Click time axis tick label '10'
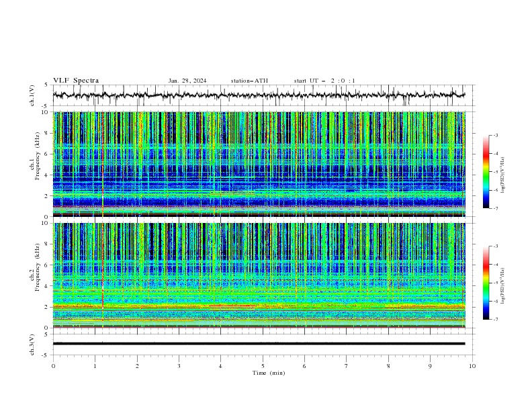This screenshot has height=411, width=532. pos(472,366)
